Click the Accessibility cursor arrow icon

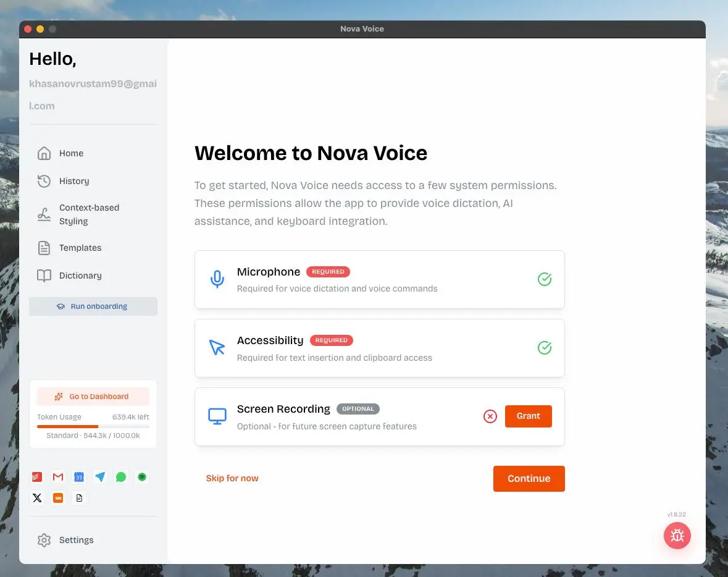[217, 348]
